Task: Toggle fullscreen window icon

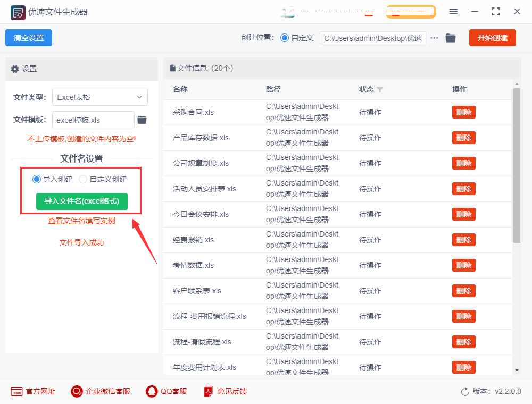Action: click(x=496, y=12)
